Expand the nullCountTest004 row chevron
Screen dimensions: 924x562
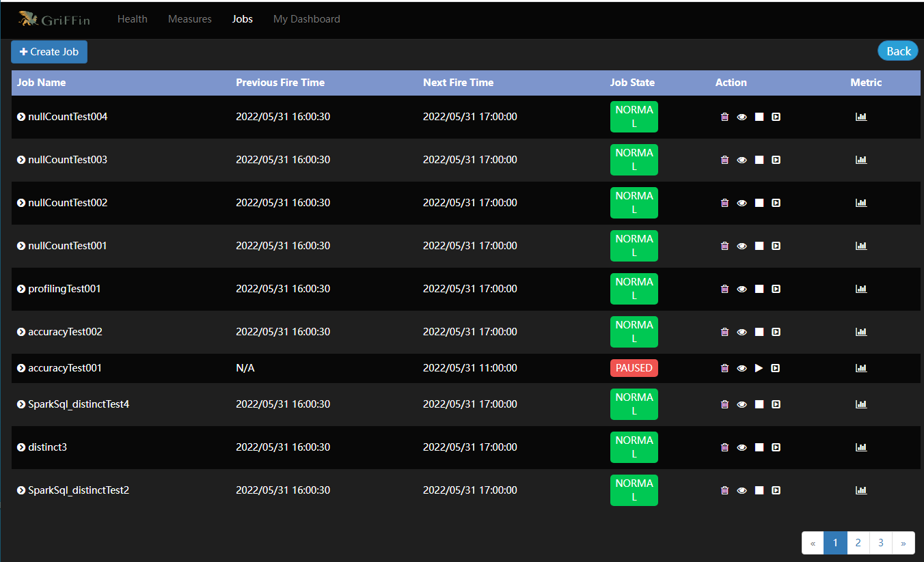(21, 117)
